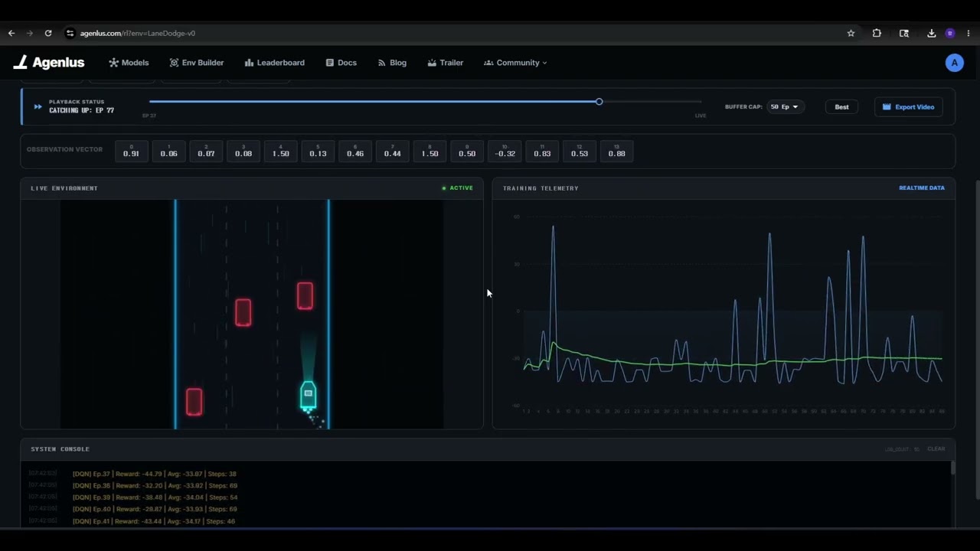Click observation index 10 value -0.32
This screenshot has width=980, height=551.
505,151
